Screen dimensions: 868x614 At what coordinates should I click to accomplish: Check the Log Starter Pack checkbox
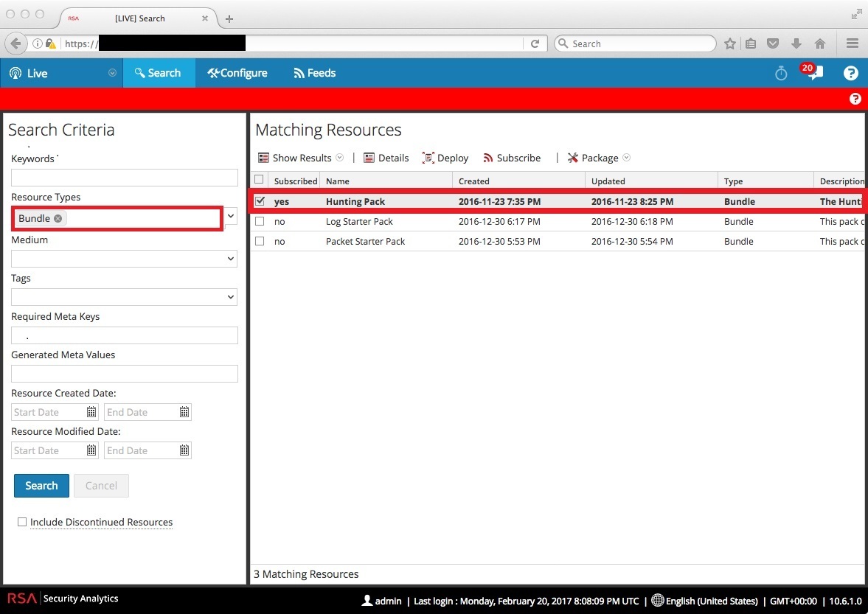260,221
